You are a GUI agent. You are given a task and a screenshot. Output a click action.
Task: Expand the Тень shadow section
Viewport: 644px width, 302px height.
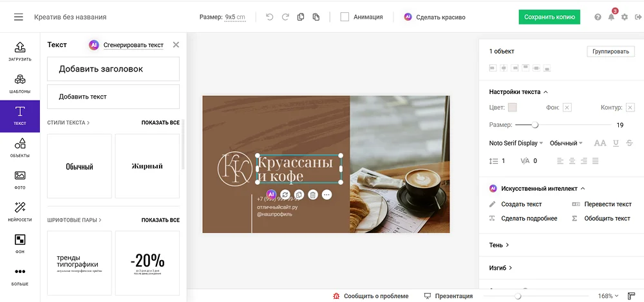point(499,245)
